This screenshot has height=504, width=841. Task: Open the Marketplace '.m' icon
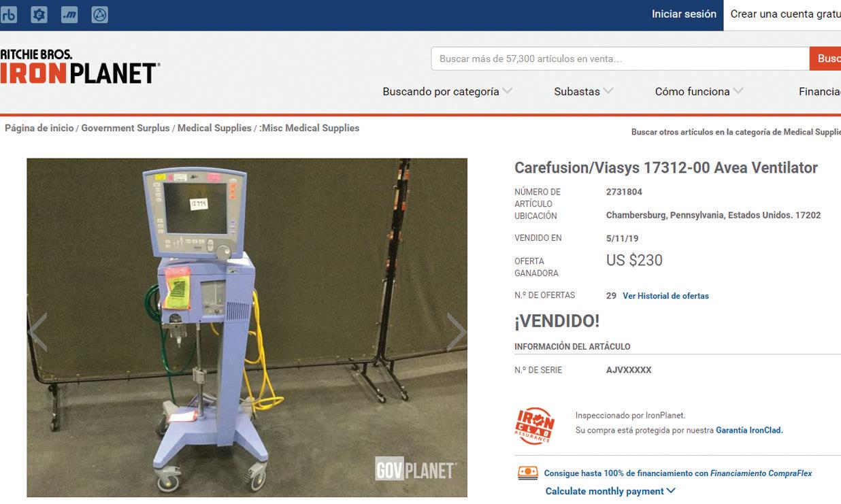(x=69, y=14)
